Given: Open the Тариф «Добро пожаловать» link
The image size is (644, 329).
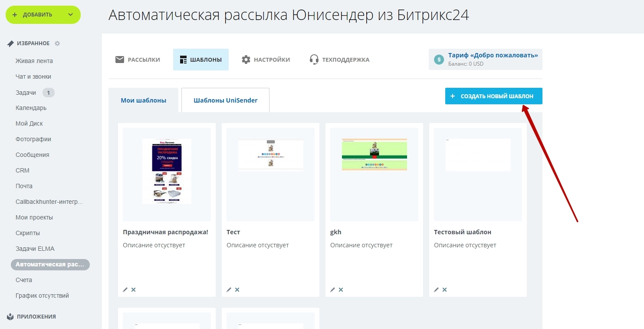Looking at the screenshot, I should pos(493,55).
